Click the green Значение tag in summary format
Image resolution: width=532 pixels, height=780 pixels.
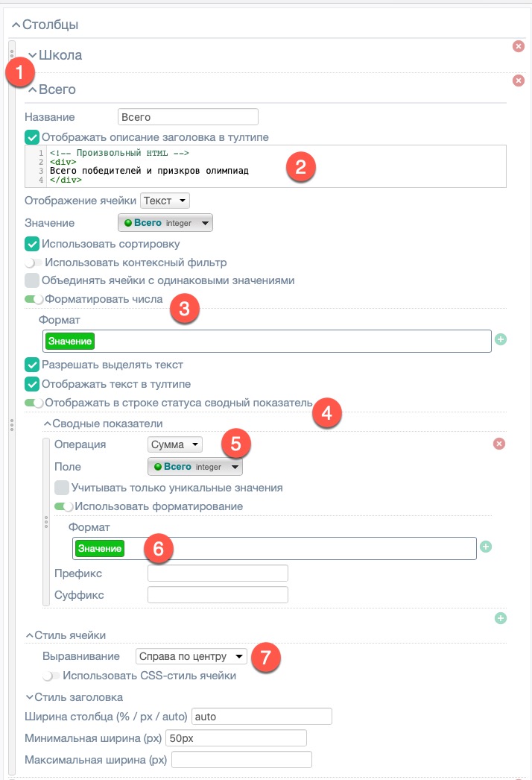[x=100, y=549]
